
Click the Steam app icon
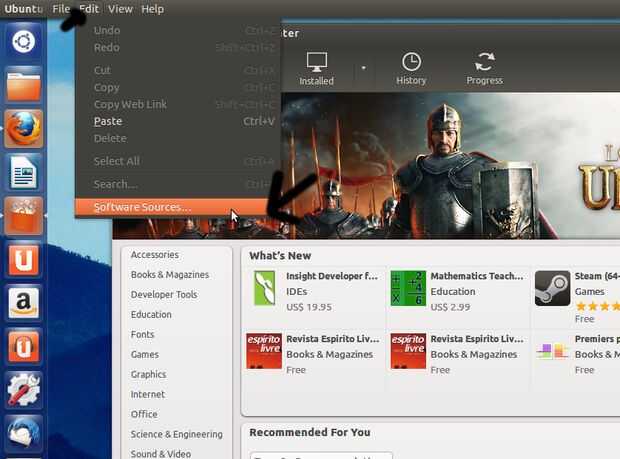click(552, 288)
